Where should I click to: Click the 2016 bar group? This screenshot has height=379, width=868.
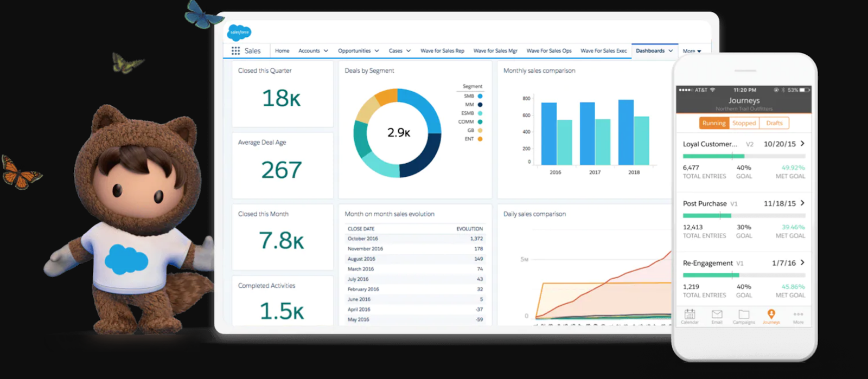tap(557, 133)
